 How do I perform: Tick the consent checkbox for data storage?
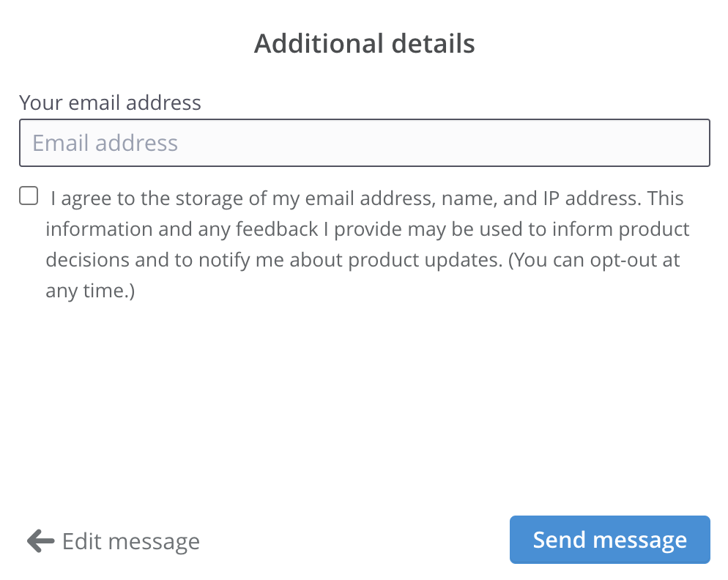(29, 196)
